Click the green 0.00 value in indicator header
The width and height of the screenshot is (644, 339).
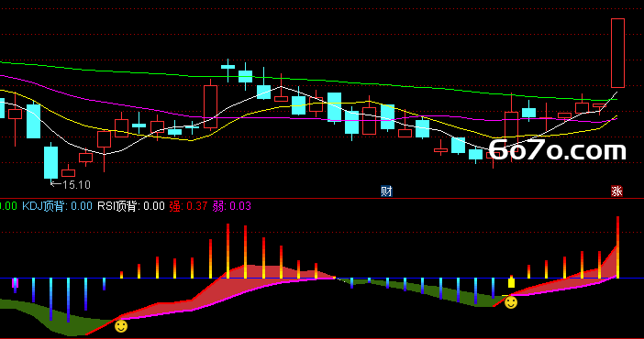[8, 205]
